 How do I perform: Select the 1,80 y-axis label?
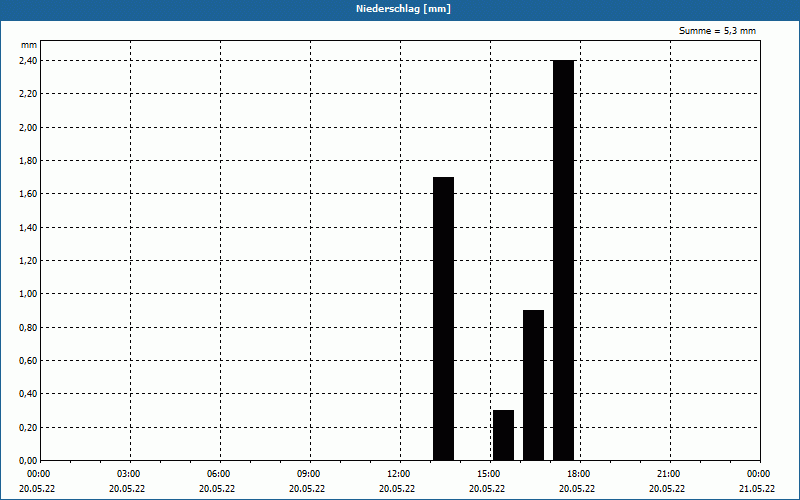tap(28, 161)
